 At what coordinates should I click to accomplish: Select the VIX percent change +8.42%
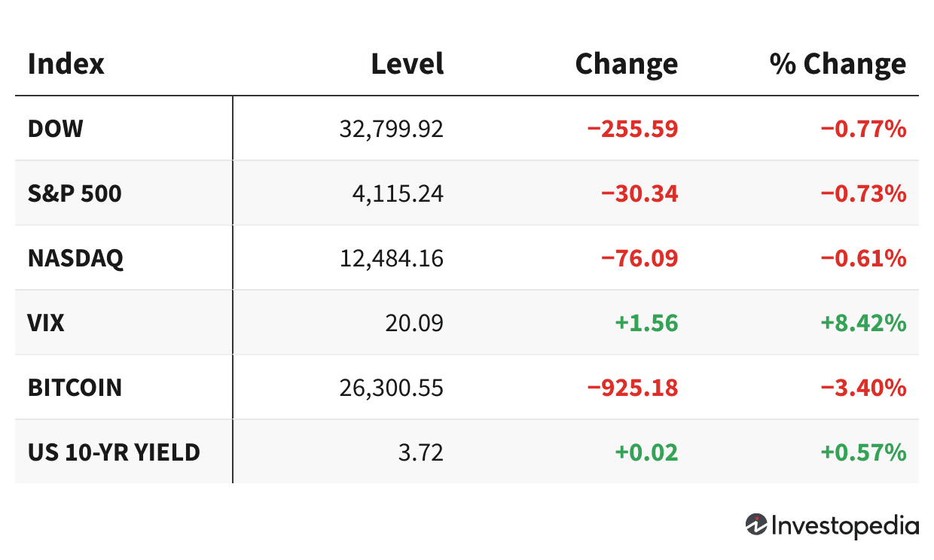tap(863, 323)
